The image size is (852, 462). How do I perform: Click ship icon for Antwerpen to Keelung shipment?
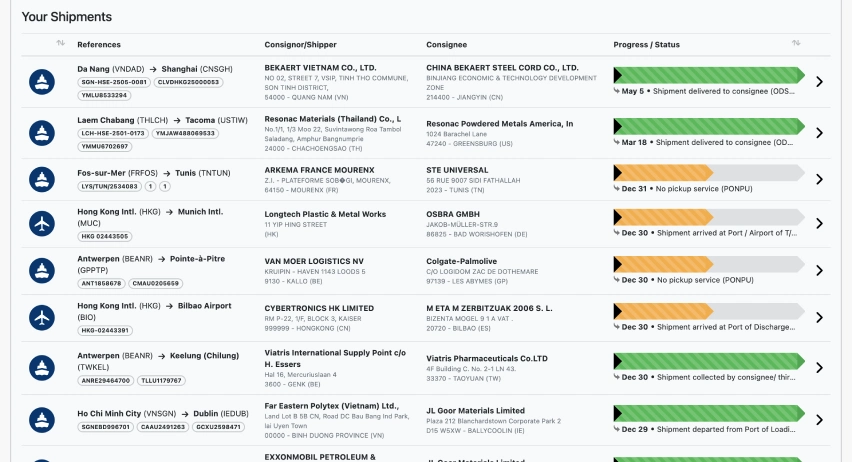tap(42, 368)
